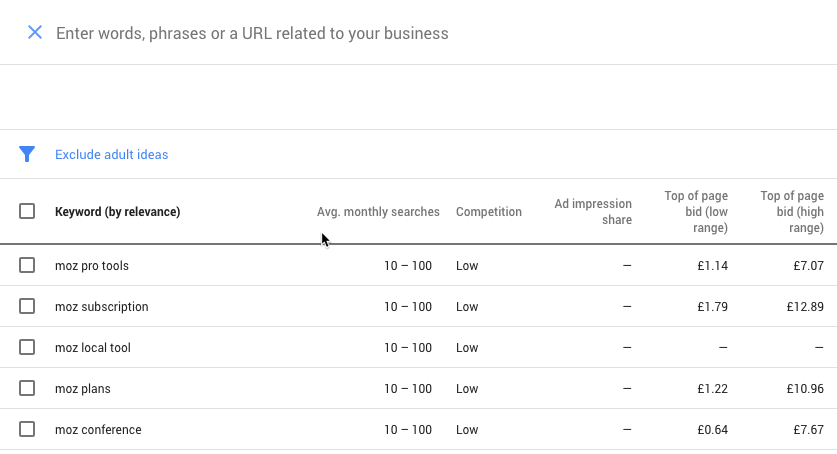Viewport: 837px width, 454px height.
Task: Sort by Top of page bid (low range)
Action: click(x=696, y=212)
